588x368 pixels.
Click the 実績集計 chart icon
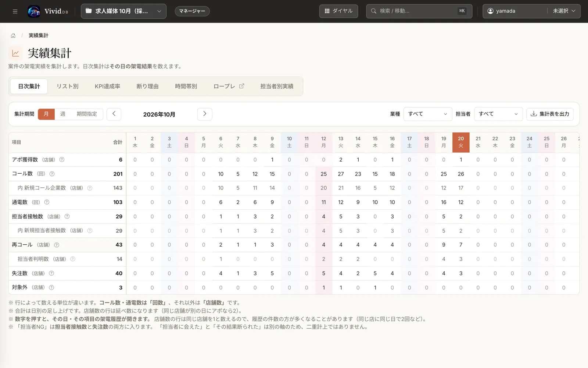pyautogui.click(x=15, y=53)
